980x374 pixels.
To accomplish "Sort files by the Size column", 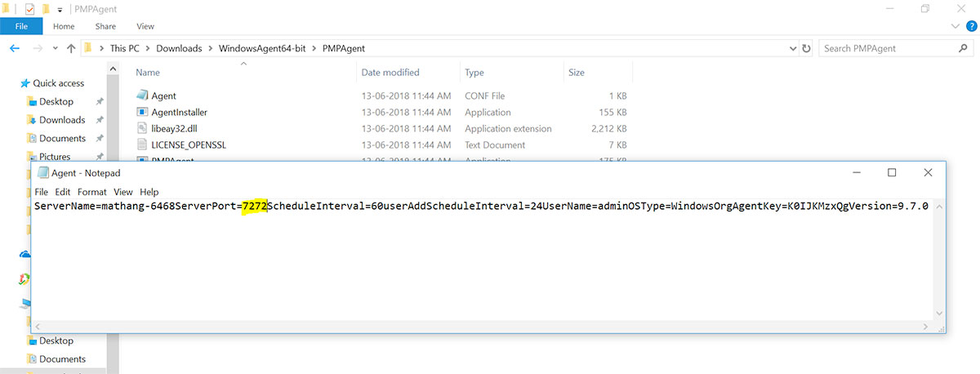I will point(576,73).
